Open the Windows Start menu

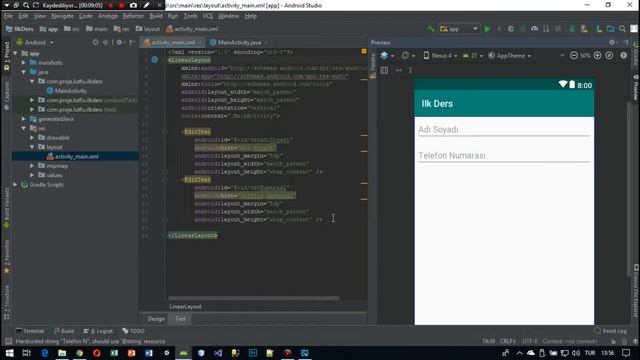9,353
